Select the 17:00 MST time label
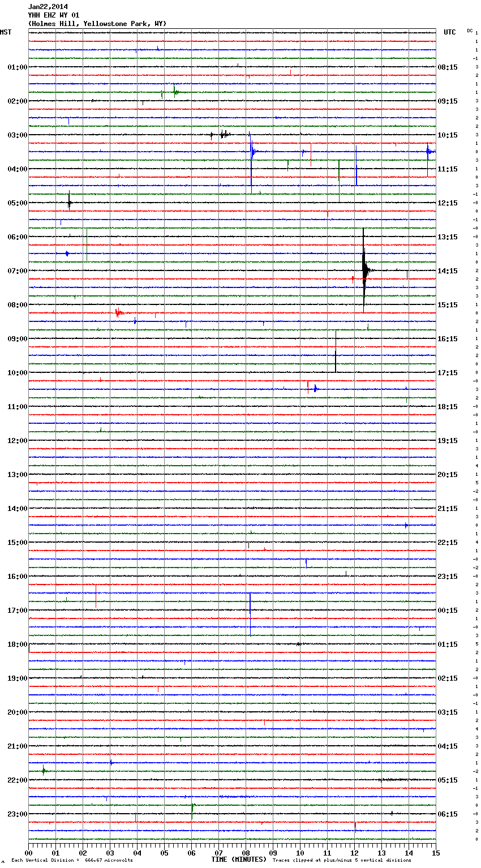This screenshot has height=868, width=481. point(18,611)
